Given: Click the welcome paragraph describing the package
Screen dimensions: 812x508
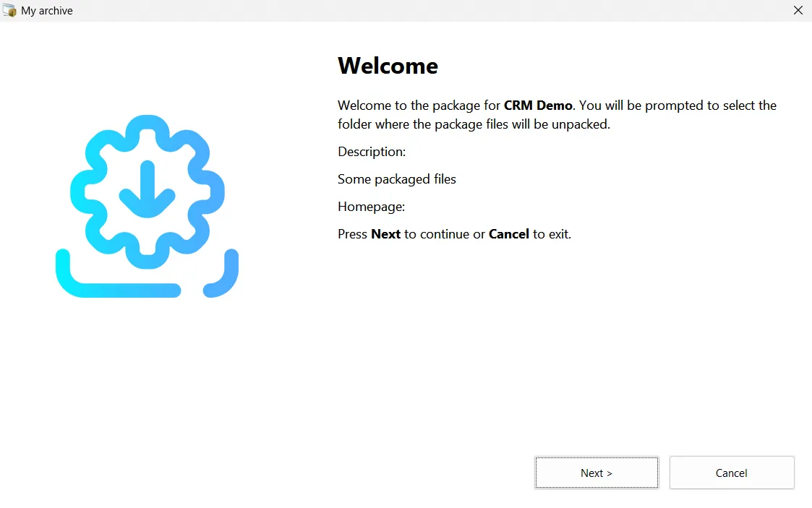Looking at the screenshot, I should tap(557, 114).
